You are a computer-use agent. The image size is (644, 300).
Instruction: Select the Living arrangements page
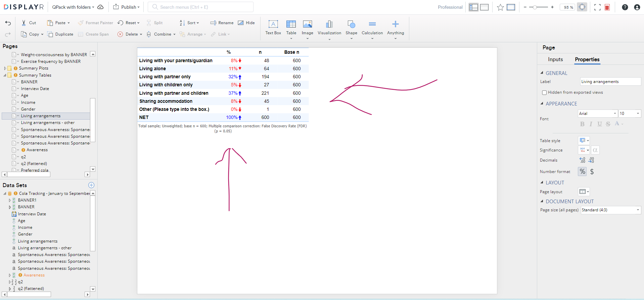[46, 116]
